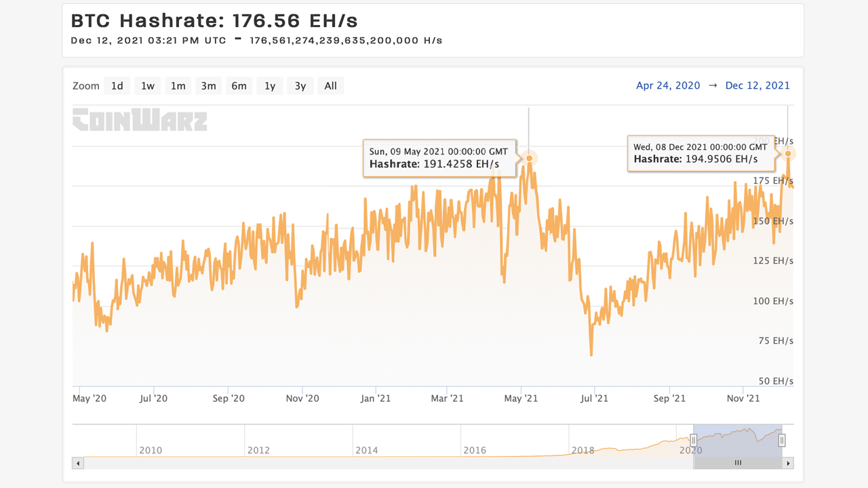
Task: Select the 1d zoom preset
Action: click(117, 85)
